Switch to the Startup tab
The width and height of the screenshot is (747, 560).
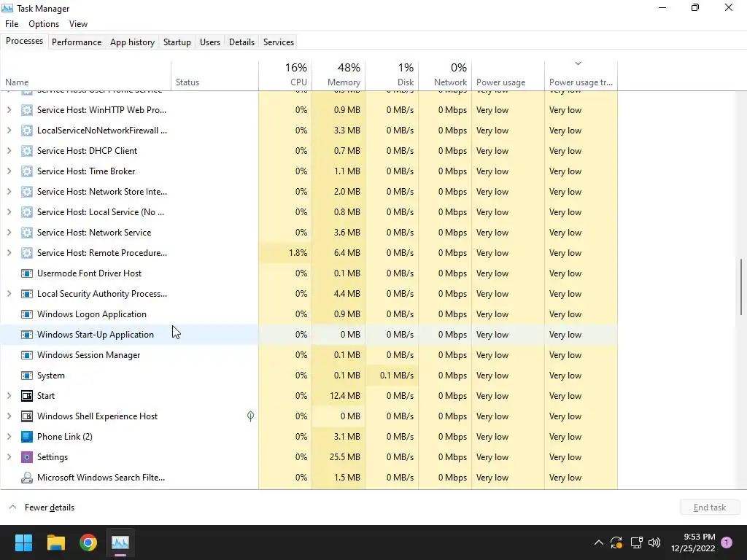(x=177, y=42)
